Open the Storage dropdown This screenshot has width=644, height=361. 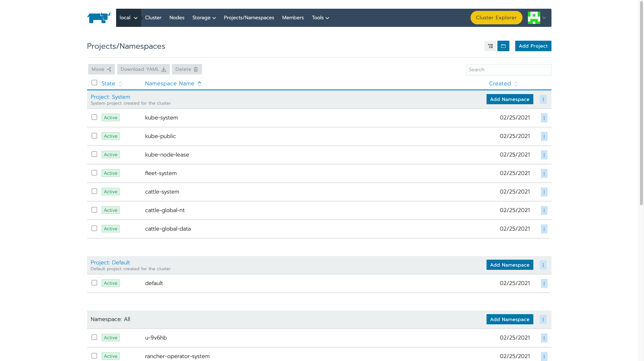[204, 17]
